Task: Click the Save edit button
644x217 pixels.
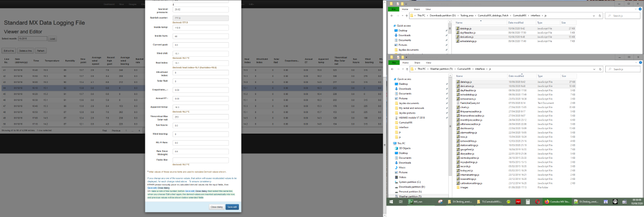Action: 232,206
